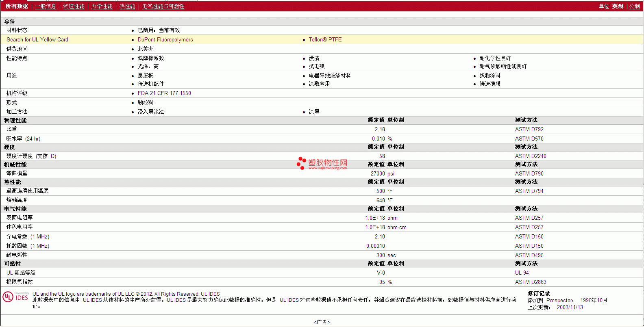Click the 修订记录 heading in the footer

(x=539, y=294)
